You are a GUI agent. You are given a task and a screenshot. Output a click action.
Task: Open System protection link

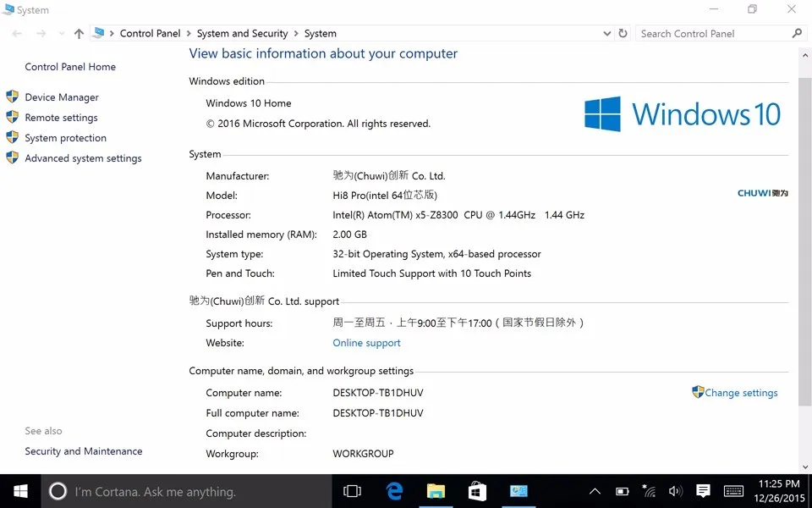(x=65, y=138)
